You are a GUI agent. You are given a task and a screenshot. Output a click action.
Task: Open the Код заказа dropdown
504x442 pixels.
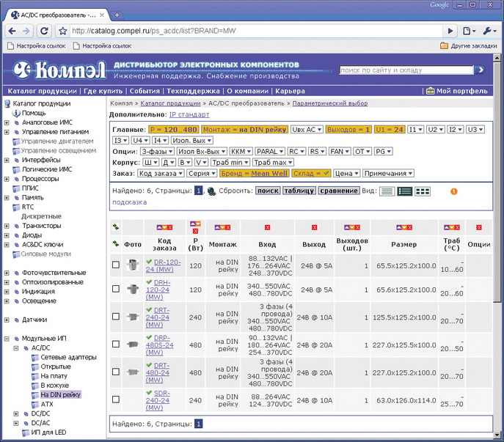click(161, 173)
